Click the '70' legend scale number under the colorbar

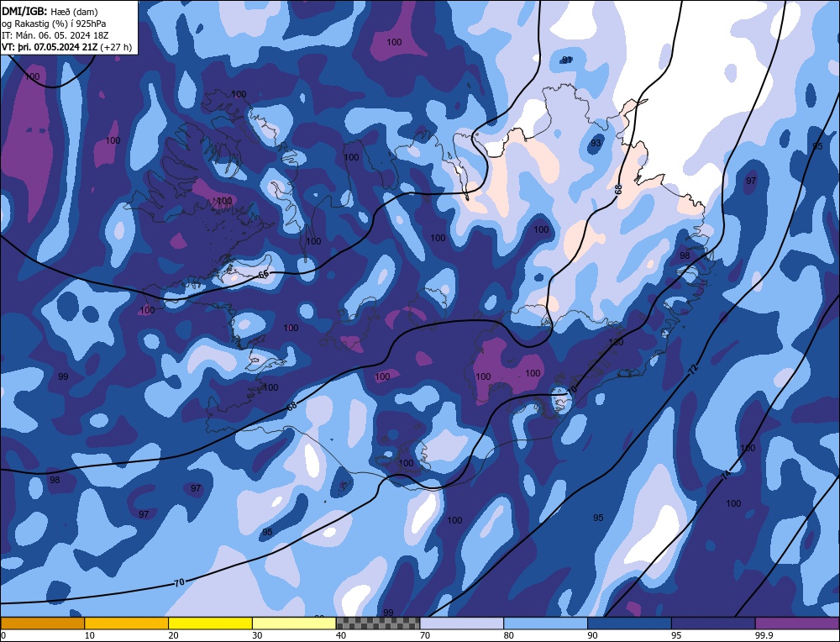(425, 635)
